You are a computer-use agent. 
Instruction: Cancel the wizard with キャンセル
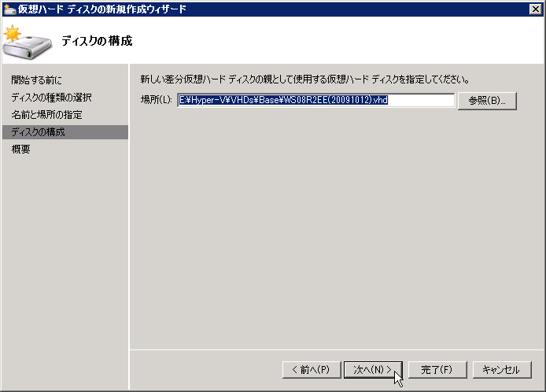(502, 370)
